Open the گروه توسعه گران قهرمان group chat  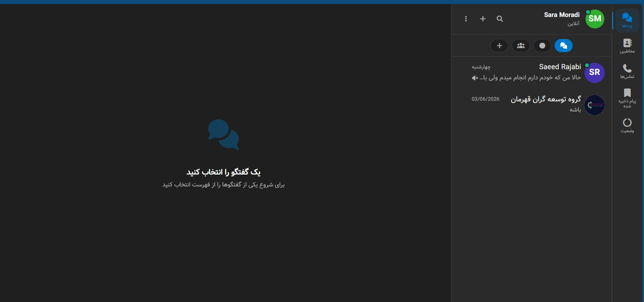(532, 105)
